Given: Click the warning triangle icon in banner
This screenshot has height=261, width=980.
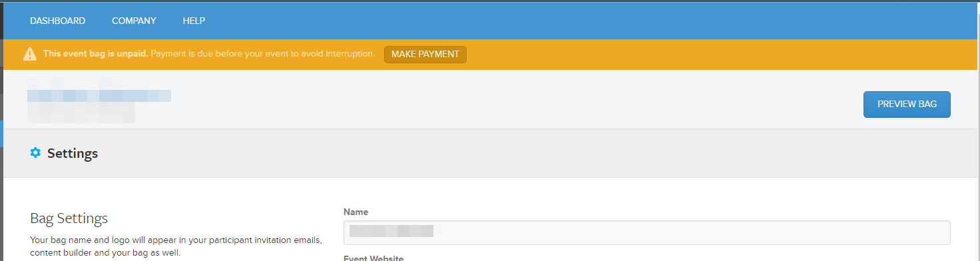Looking at the screenshot, I should click(30, 54).
